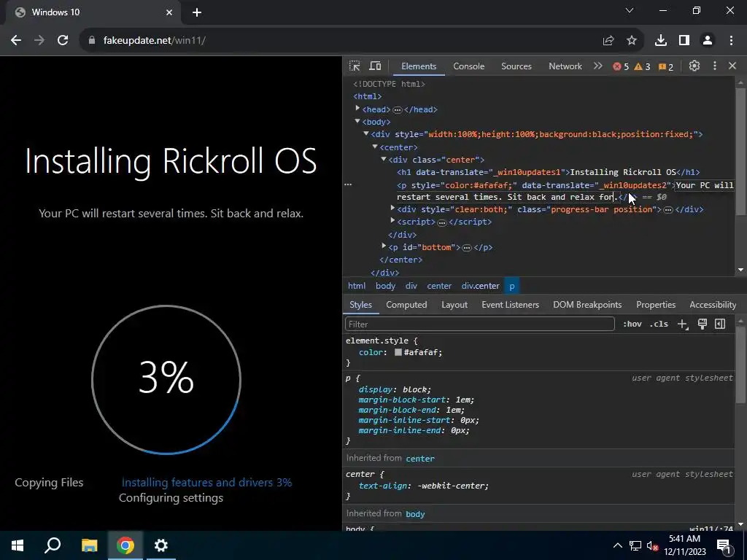Screen dimensions: 747x560
Task: Open the Properties tab
Action: pos(656,305)
